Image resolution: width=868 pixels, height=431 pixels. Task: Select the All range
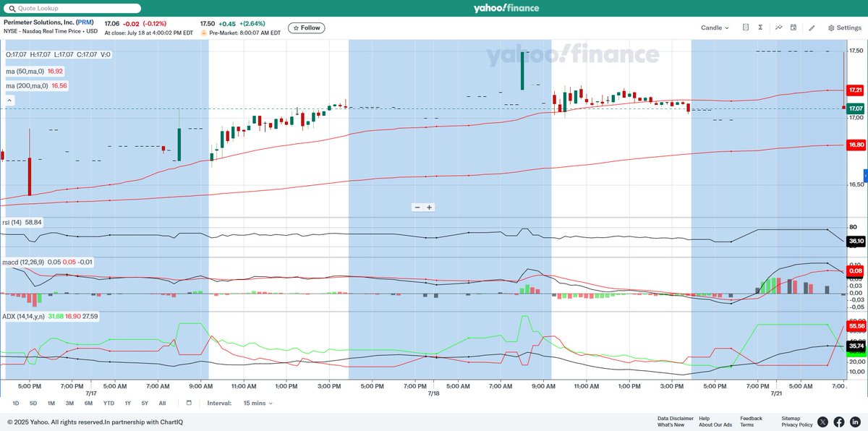[162, 403]
